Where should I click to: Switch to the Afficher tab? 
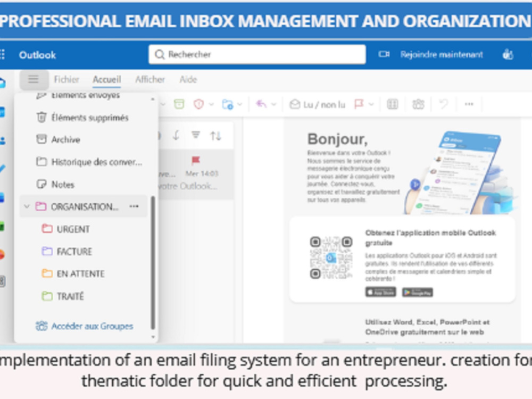point(150,79)
